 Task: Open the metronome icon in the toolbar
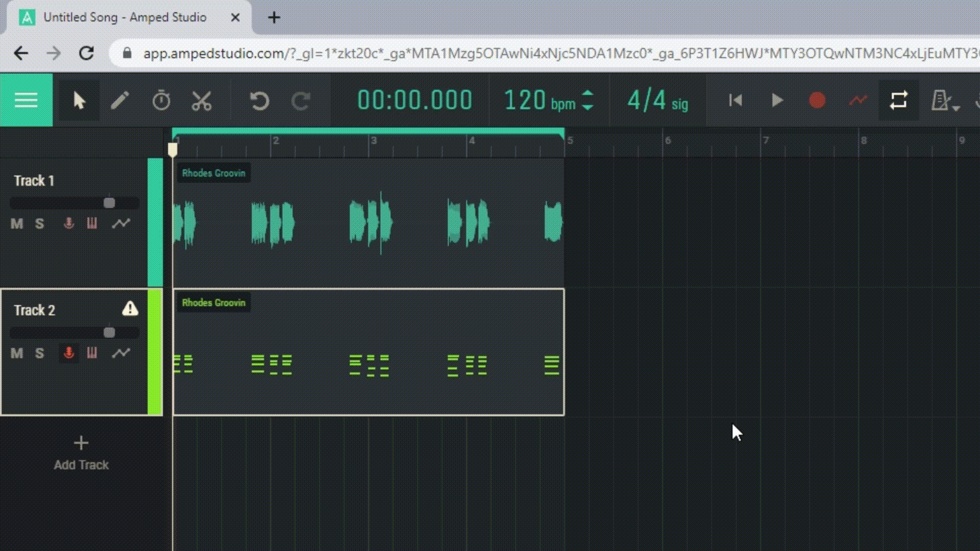942,100
